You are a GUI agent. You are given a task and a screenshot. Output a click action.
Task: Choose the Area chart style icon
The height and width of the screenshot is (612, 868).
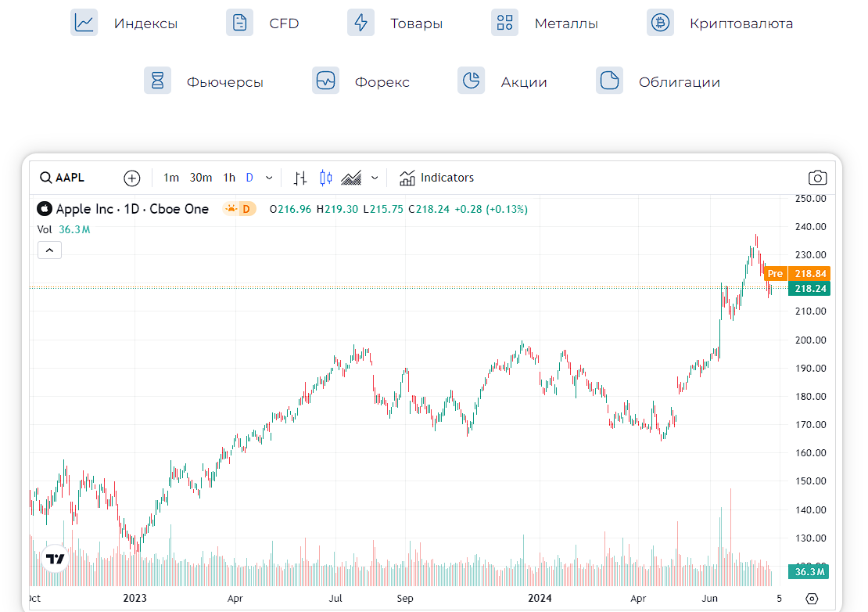pos(351,178)
